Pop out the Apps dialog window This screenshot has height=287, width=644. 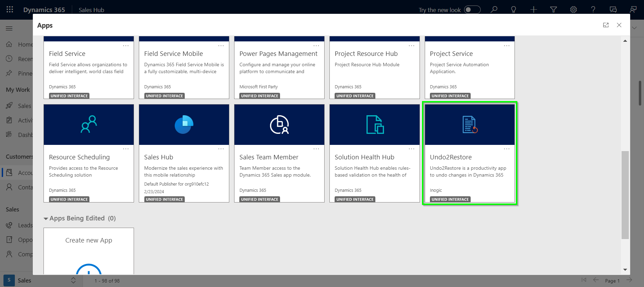click(x=606, y=25)
